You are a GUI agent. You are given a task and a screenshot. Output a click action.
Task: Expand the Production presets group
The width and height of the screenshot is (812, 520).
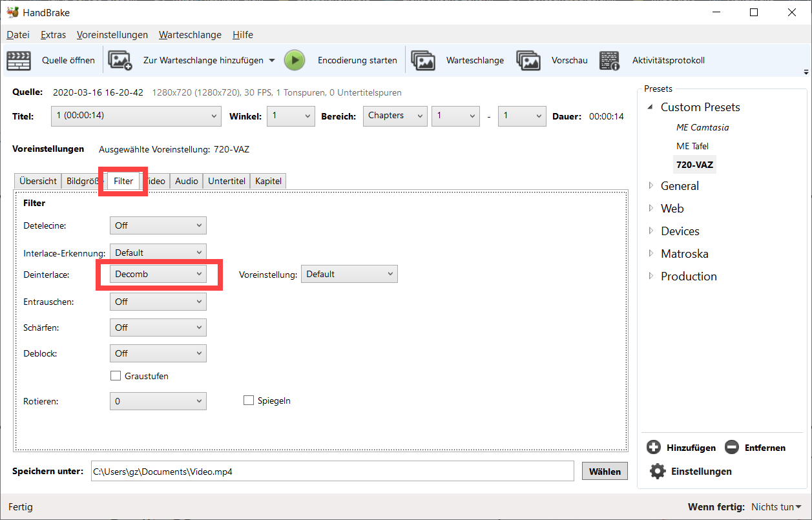(x=651, y=276)
